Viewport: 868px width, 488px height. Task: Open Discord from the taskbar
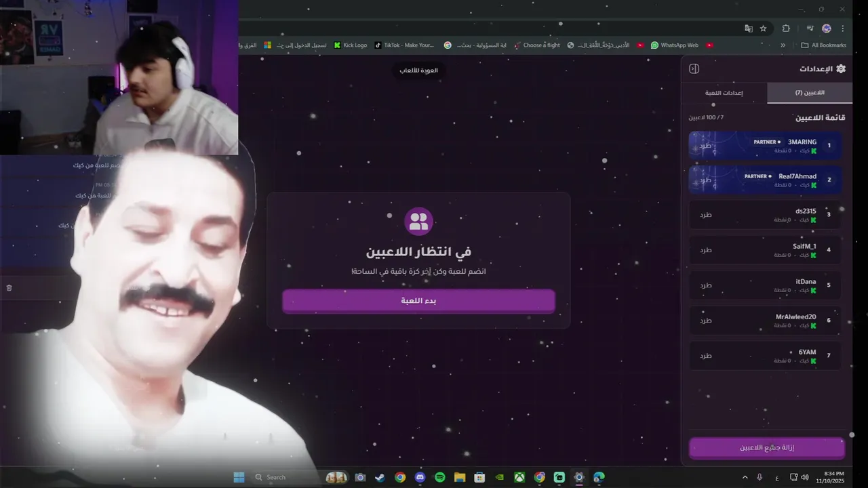[x=420, y=477]
